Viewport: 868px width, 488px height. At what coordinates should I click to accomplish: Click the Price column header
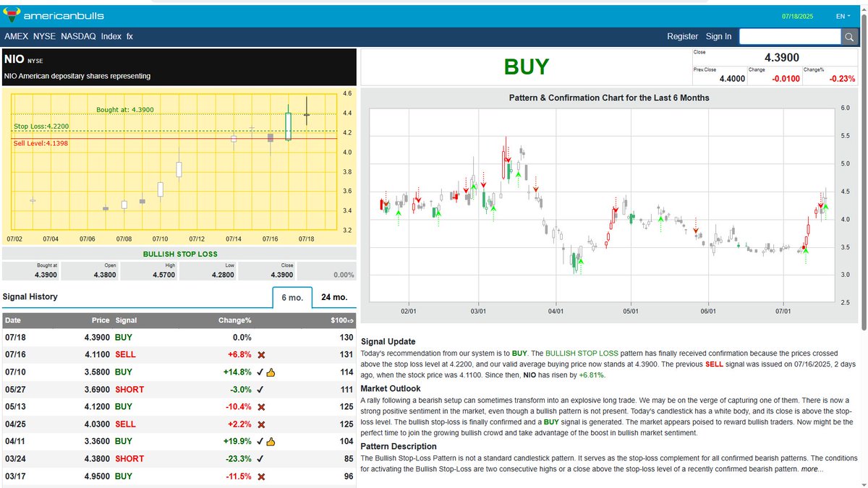(101, 320)
